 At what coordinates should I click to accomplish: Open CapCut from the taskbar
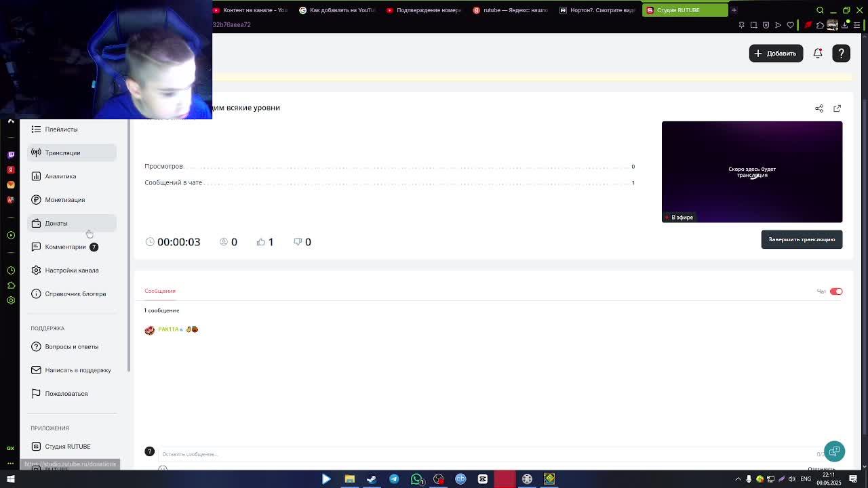pos(483,479)
